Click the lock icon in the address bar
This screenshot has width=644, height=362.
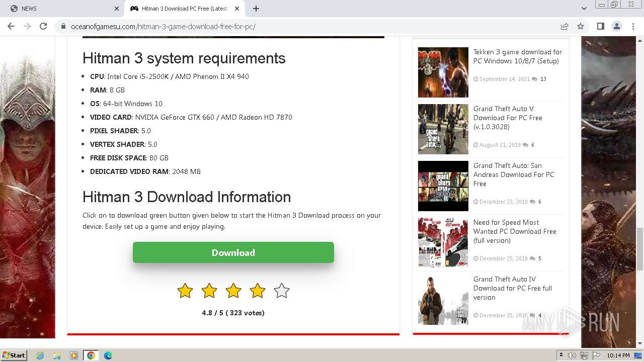click(63, 26)
